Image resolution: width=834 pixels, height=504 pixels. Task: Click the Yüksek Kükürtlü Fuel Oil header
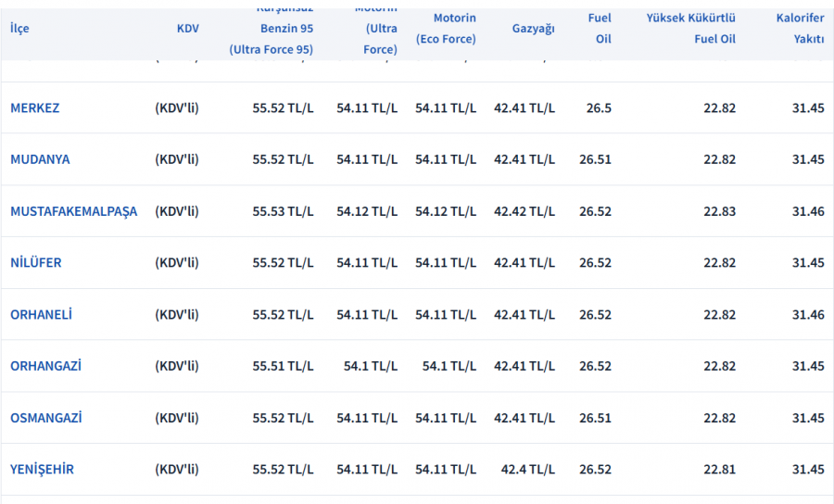click(x=691, y=29)
